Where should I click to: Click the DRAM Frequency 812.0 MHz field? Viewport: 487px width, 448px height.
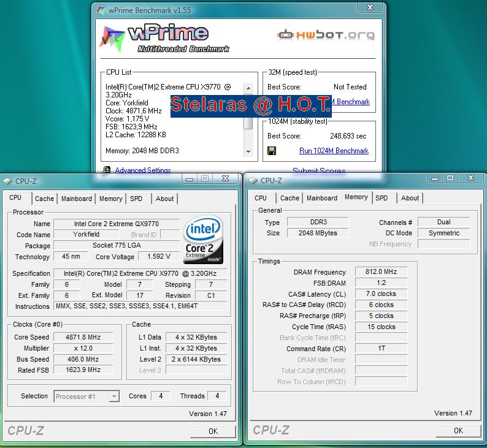pyautogui.click(x=381, y=271)
